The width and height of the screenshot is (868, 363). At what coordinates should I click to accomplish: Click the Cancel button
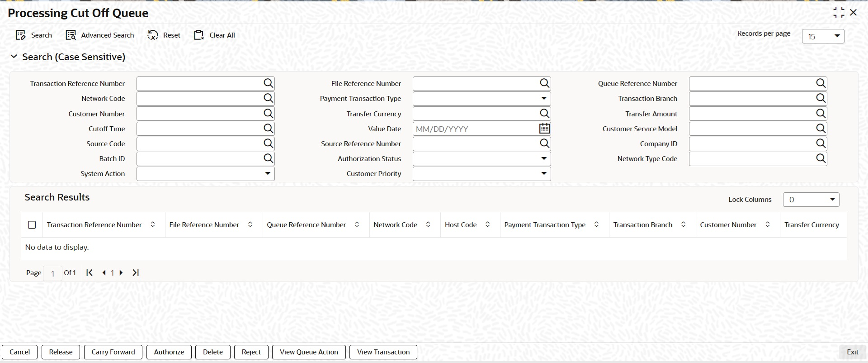click(x=20, y=352)
